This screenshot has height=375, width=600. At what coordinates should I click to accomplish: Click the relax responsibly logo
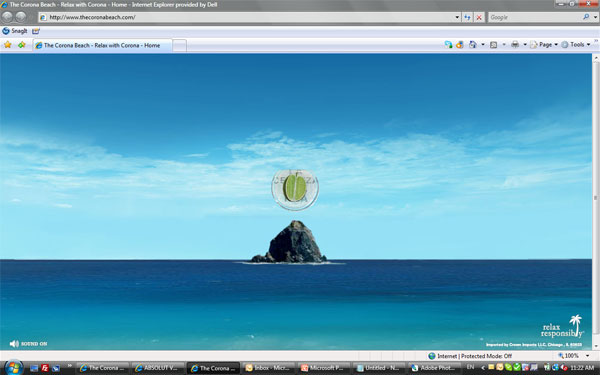(562, 327)
